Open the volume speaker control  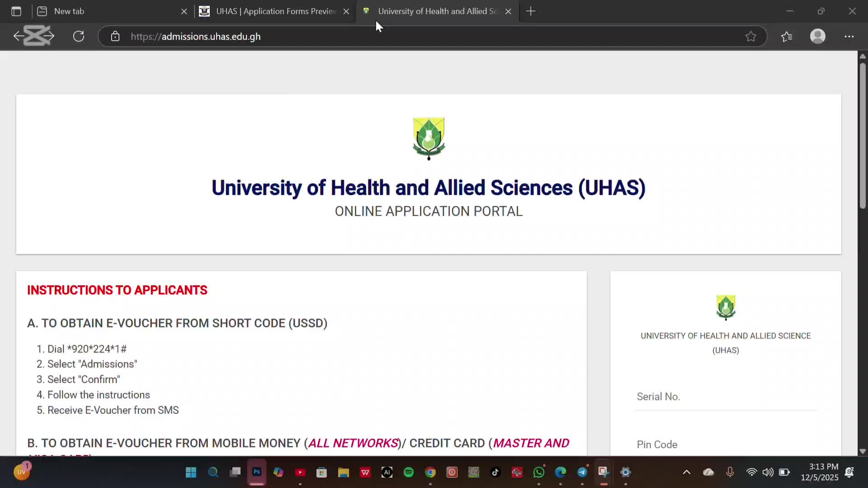(x=768, y=472)
